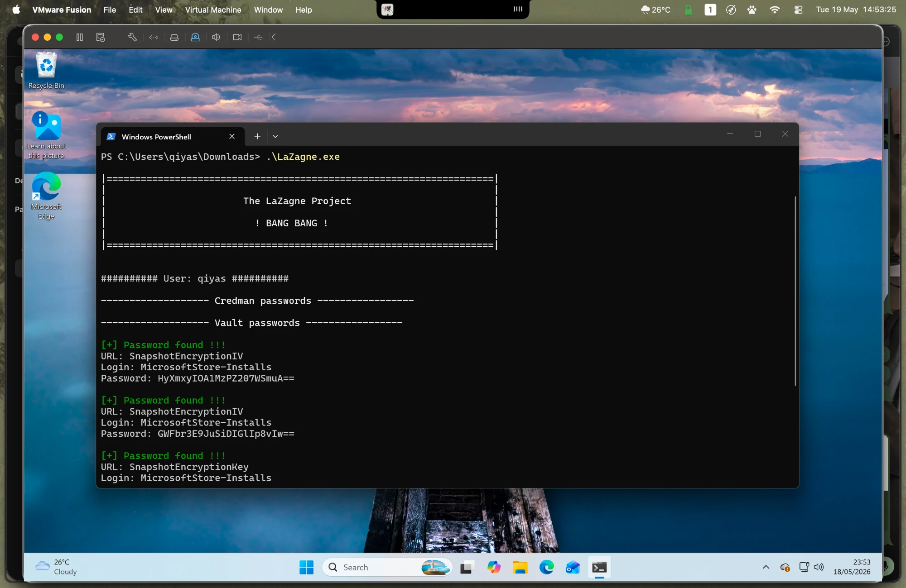Open macOS Control Center

(798, 10)
